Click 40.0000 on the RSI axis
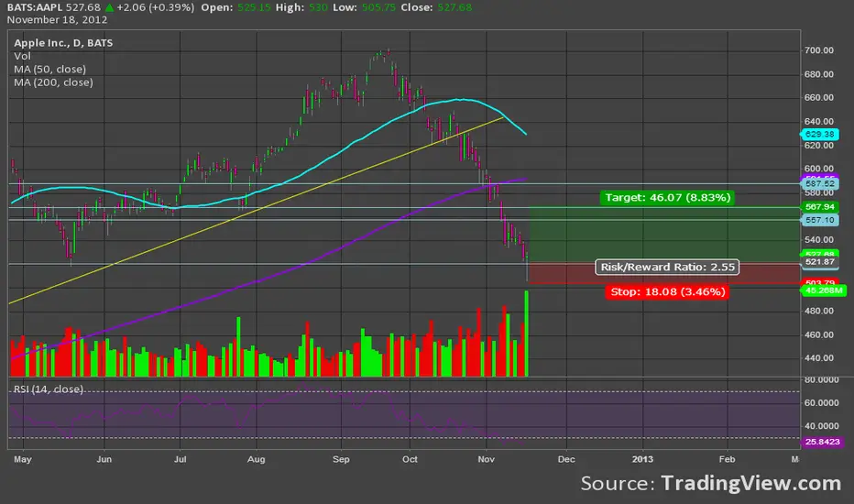The height and width of the screenshot is (504, 854). click(x=822, y=426)
